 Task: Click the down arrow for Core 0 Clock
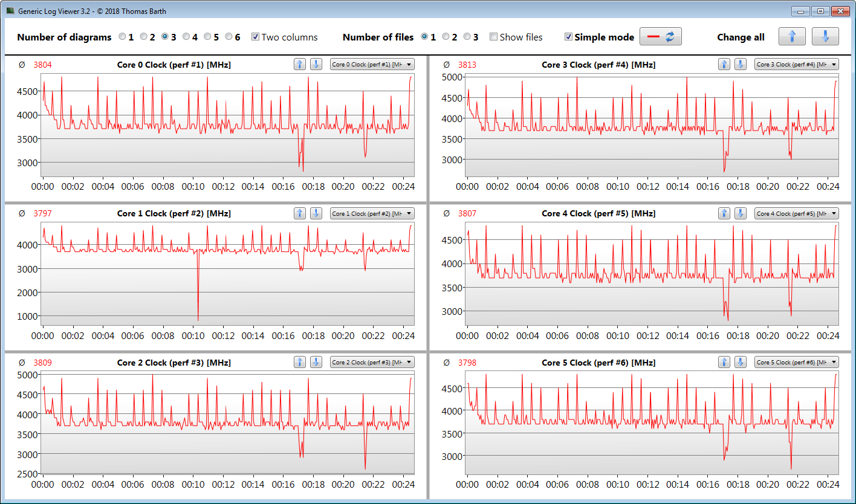click(316, 64)
